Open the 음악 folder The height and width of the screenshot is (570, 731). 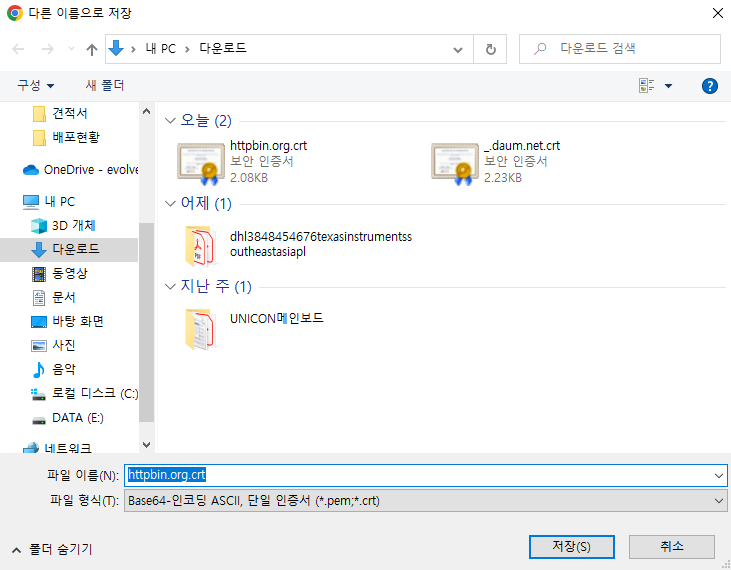[54, 370]
